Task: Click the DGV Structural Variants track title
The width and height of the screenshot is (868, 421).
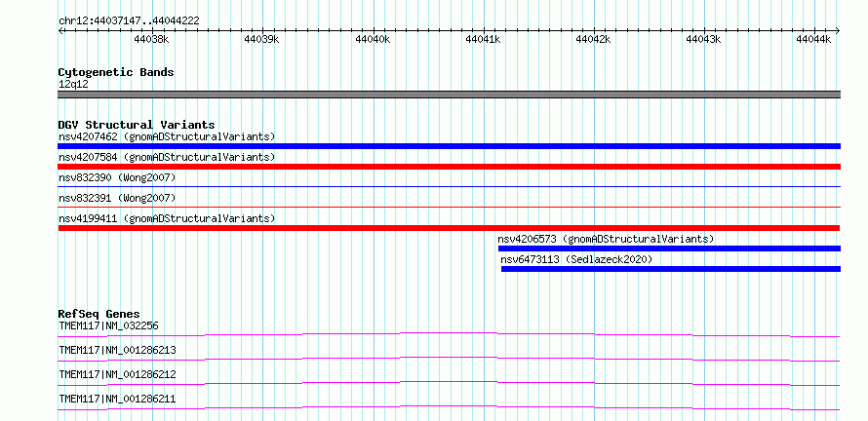Action: pos(137,125)
